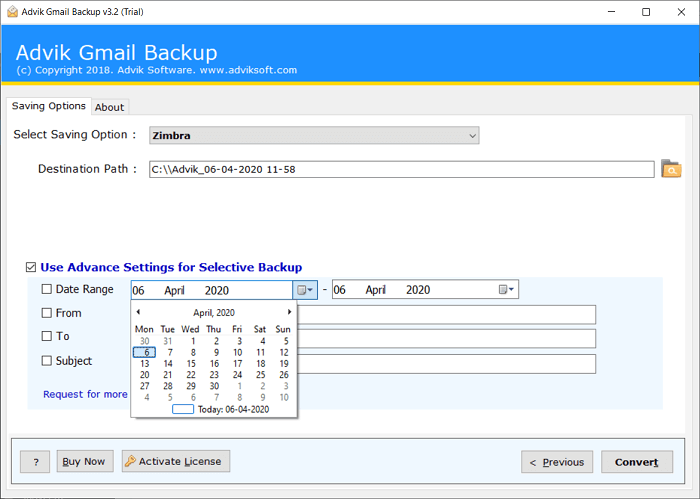The width and height of the screenshot is (700, 499).
Task: Click the Activate License button
Action: (x=176, y=461)
